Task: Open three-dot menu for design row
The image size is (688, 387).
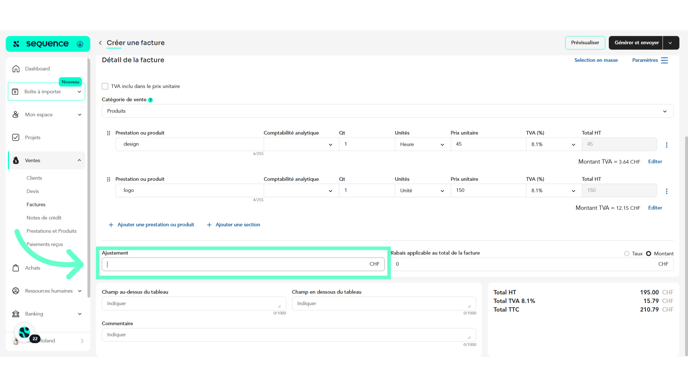Action: tap(666, 145)
